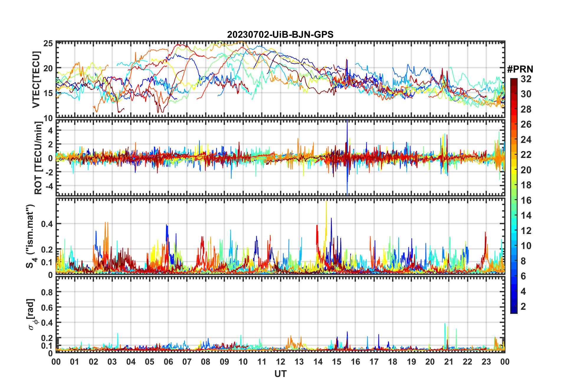Click the plot title 20230702-UiB-BJN-GPS

pyautogui.click(x=280, y=35)
